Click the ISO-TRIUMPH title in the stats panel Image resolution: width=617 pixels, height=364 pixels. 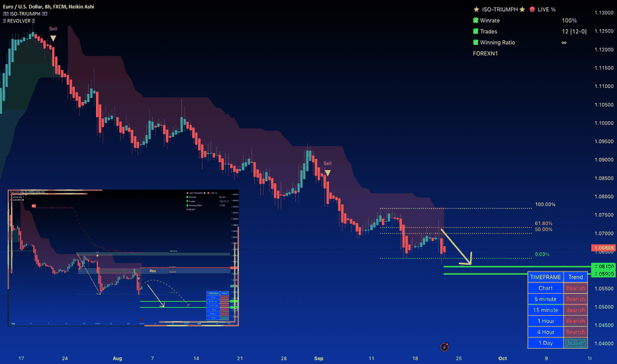(x=500, y=9)
